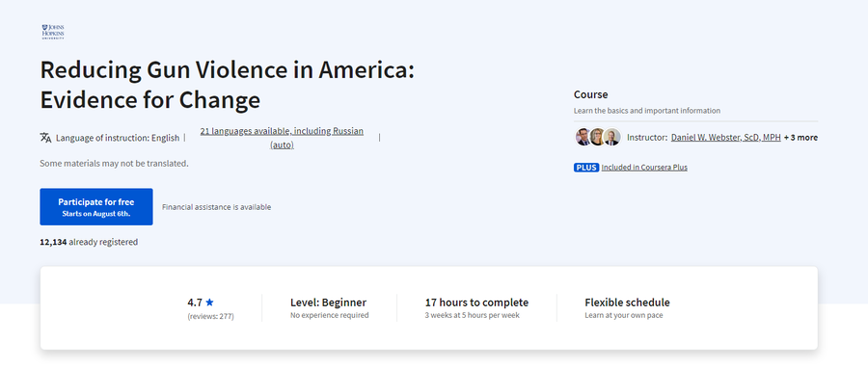Click the first instructor avatar
The width and height of the screenshot is (868, 368).
(583, 137)
